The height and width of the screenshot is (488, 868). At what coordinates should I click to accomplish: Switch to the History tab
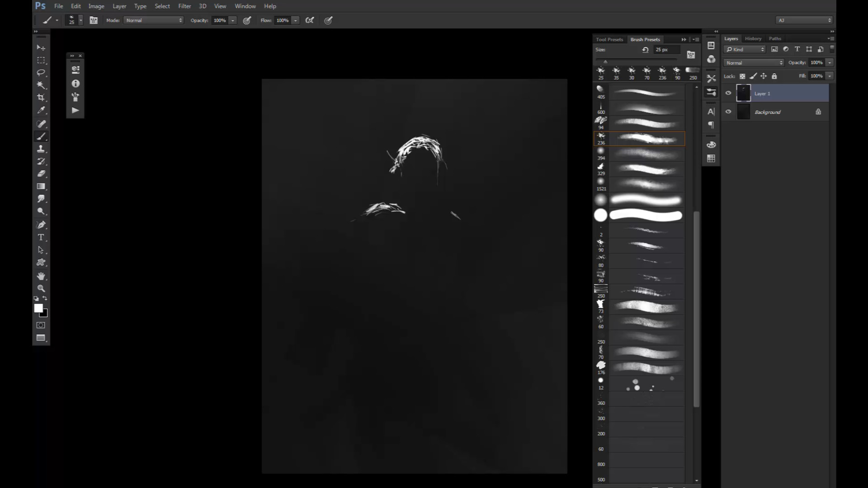[753, 39]
